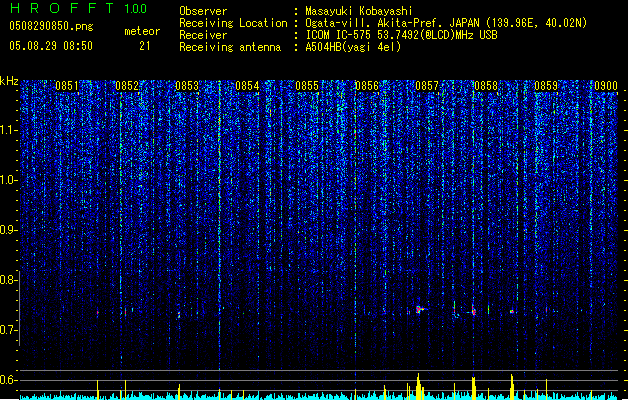The width and height of the screenshot is (629, 400).
Task: Click the meteor count value 21
Action: coord(145,46)
